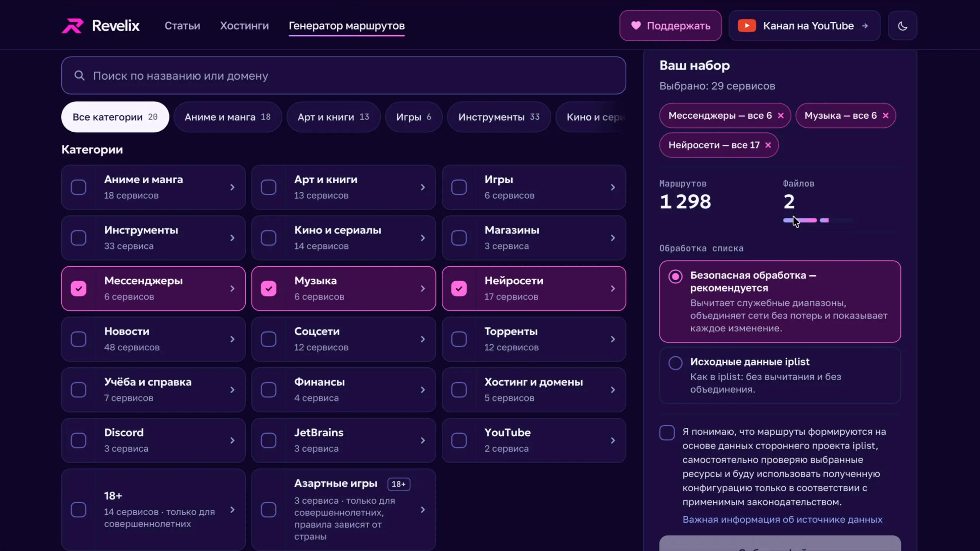This screenshot has width=980, height=551.
Task: Uncheck the Нейросети category checkbox
Action: pyautogui.click(x=459, y=289)
